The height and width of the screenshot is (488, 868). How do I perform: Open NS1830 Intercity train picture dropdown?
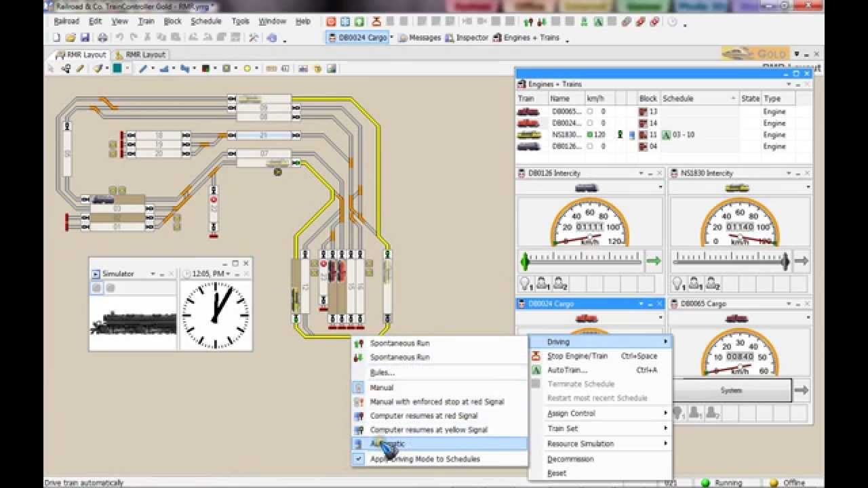pyautogui.click(x=808, y=188)
